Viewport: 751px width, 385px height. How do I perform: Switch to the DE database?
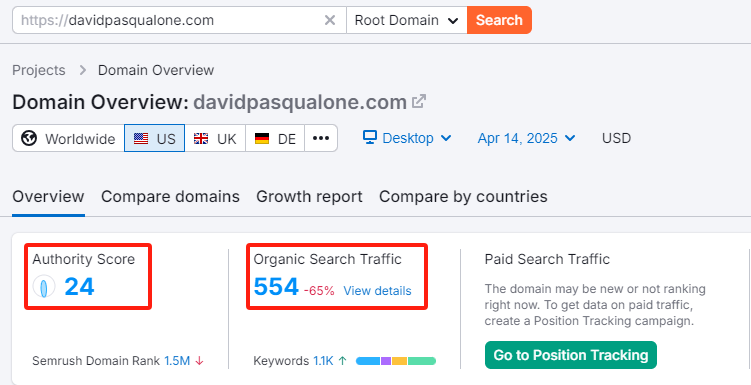point(275,138)
